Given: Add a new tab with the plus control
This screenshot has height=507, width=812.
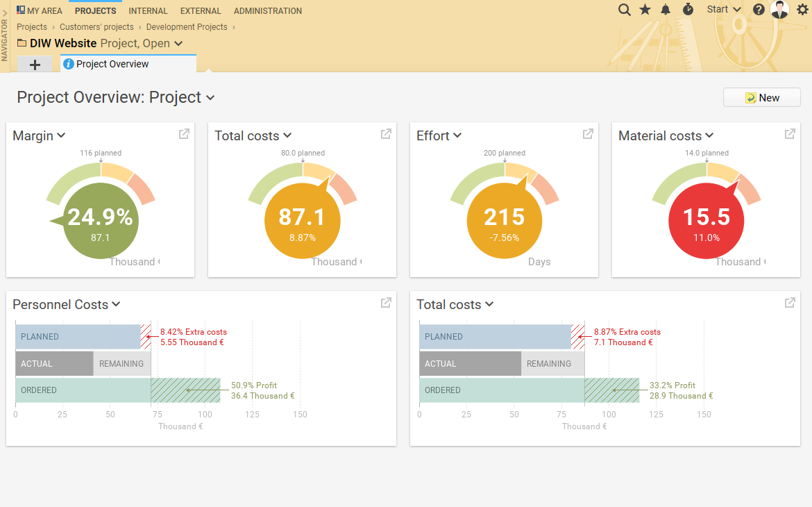Looking at the screenshot, I should 35,63.
